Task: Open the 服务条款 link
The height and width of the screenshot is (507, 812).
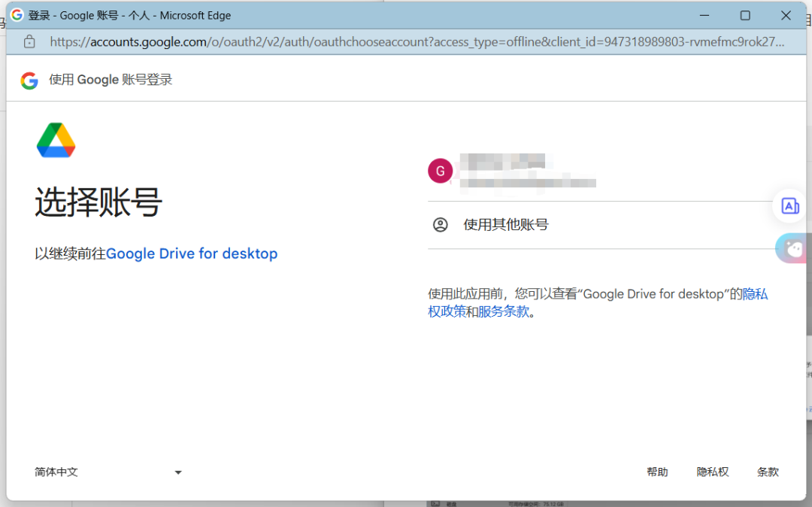Action: point(504,311)
